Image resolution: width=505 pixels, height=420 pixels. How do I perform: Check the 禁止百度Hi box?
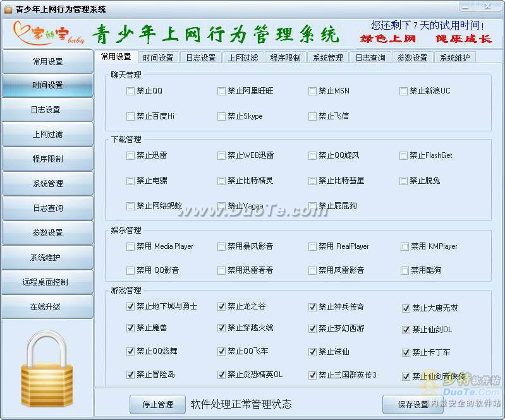[x=130, y=116]
